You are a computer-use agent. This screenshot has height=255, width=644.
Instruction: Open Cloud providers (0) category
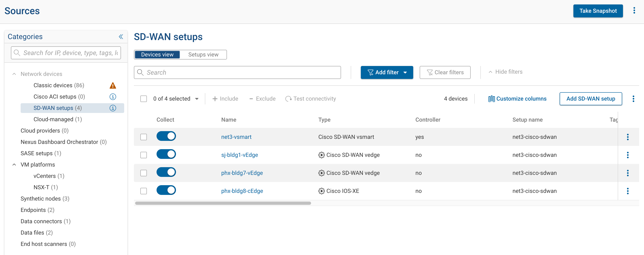tap(44, 131)
